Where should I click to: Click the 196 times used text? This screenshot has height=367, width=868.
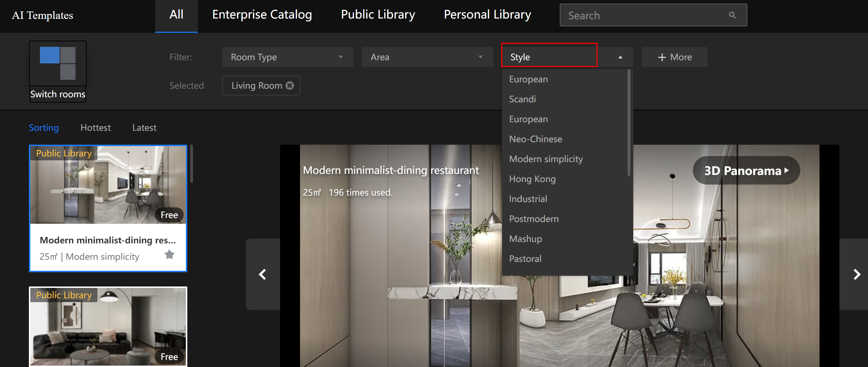[x=360, y=192]
